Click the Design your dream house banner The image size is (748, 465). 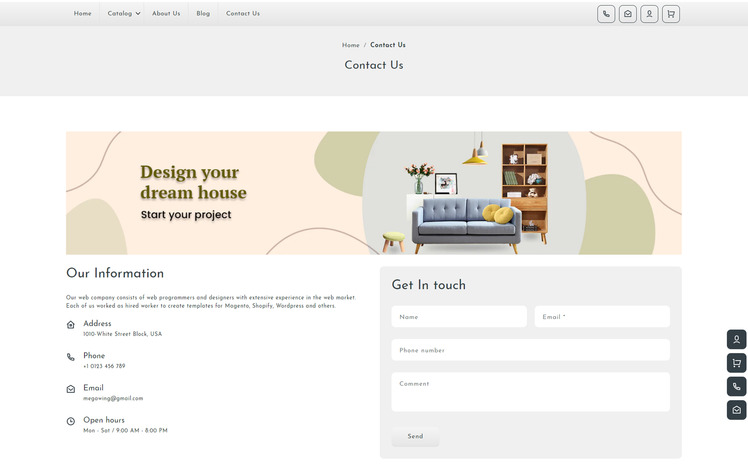374,193
